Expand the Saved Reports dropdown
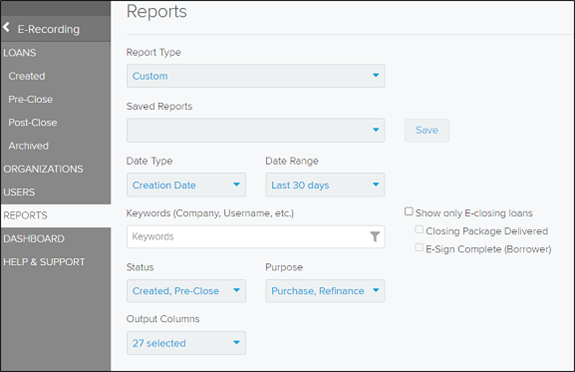Image resolution: width=575 pixels, height=372 pixels. click(x=256, y=130)
